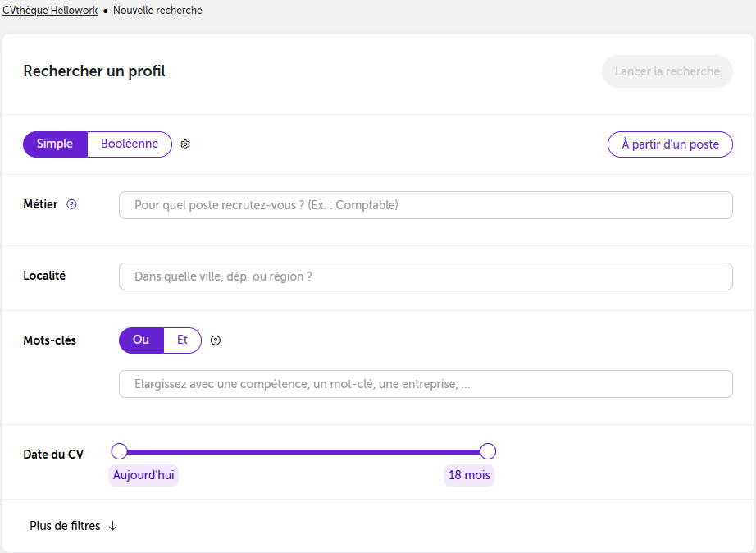Click the Nouvelle recherche breadcrumb text
The width and height of the screenshot is (756, 553).
pyautogui.click(x=157, y=10)
